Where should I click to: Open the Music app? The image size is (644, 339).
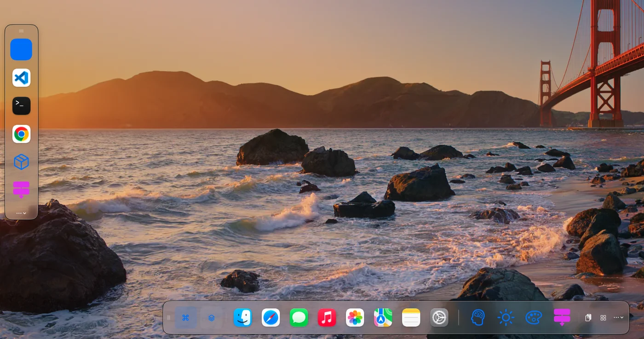(327, 318)
